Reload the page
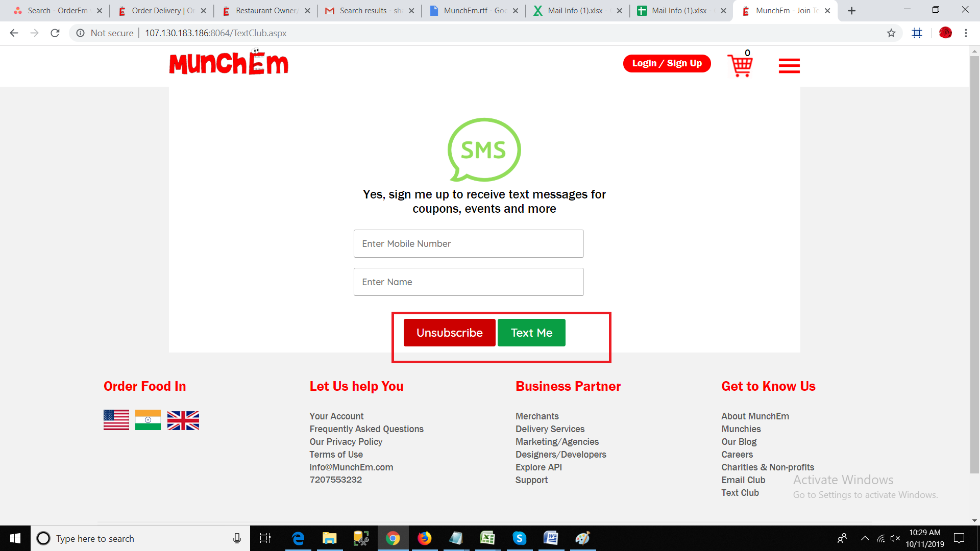Viewport: 980px width, 551px height. coord(55,33)
